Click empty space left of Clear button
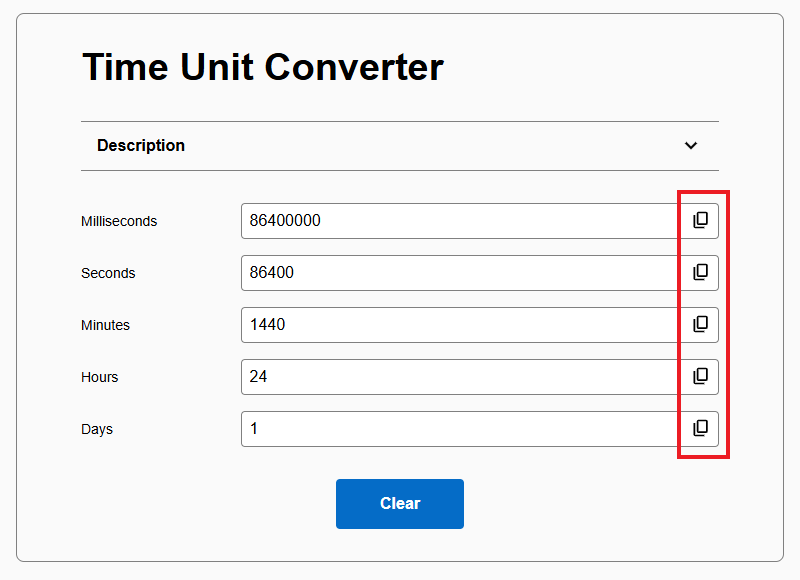This screenshot has height=580, width=800. pyautogui.click(x=200, y=504)
